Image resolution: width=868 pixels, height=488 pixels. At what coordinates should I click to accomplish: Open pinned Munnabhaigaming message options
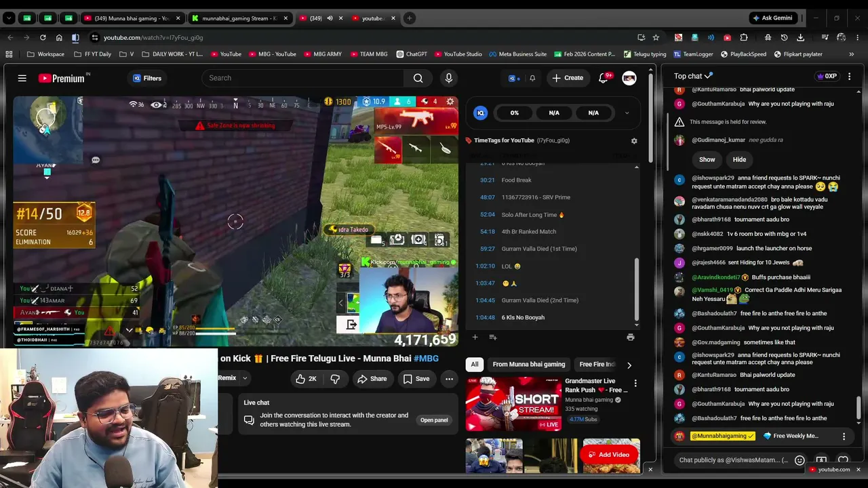pyautogui.click(x=844, y=436)
